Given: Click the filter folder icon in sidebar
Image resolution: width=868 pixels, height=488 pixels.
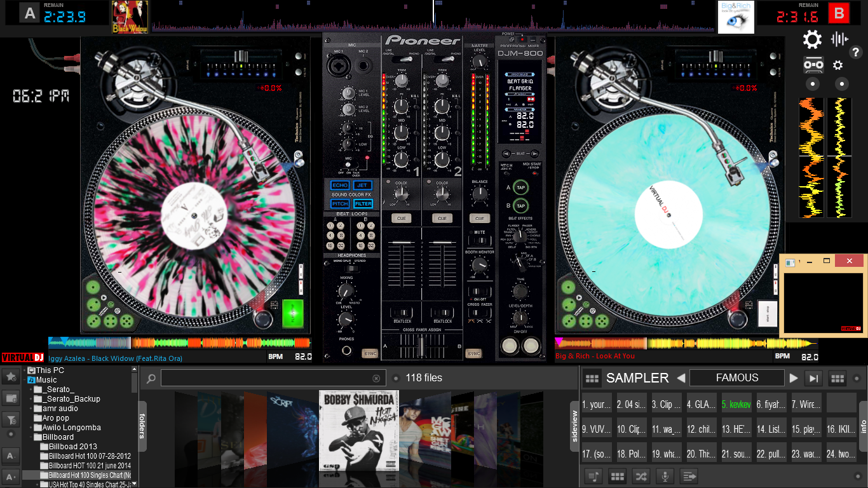Looking at the screenshot, I should pyautogui.click(x=11, y=419).
